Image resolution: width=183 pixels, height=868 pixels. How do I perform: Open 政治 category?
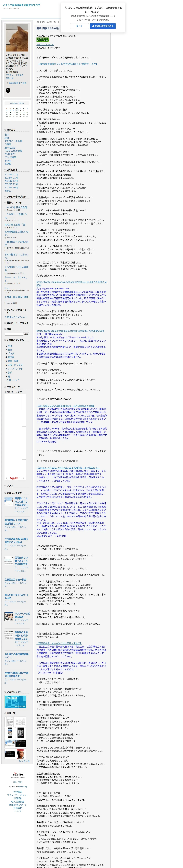[7, 138]
